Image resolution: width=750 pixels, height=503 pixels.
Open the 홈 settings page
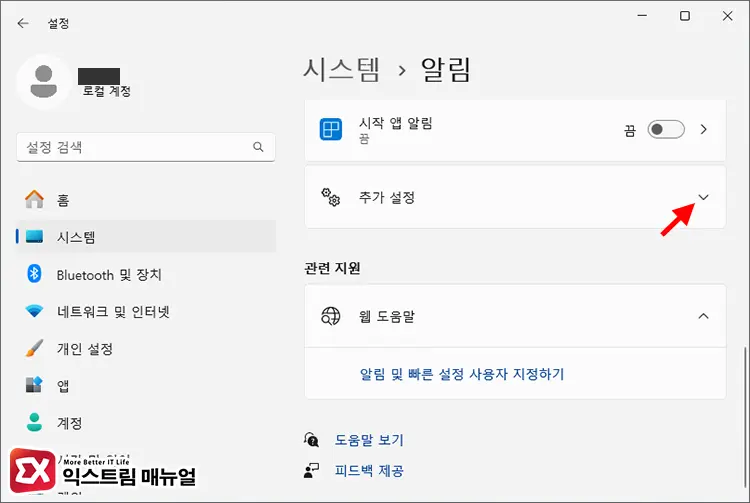146,199
